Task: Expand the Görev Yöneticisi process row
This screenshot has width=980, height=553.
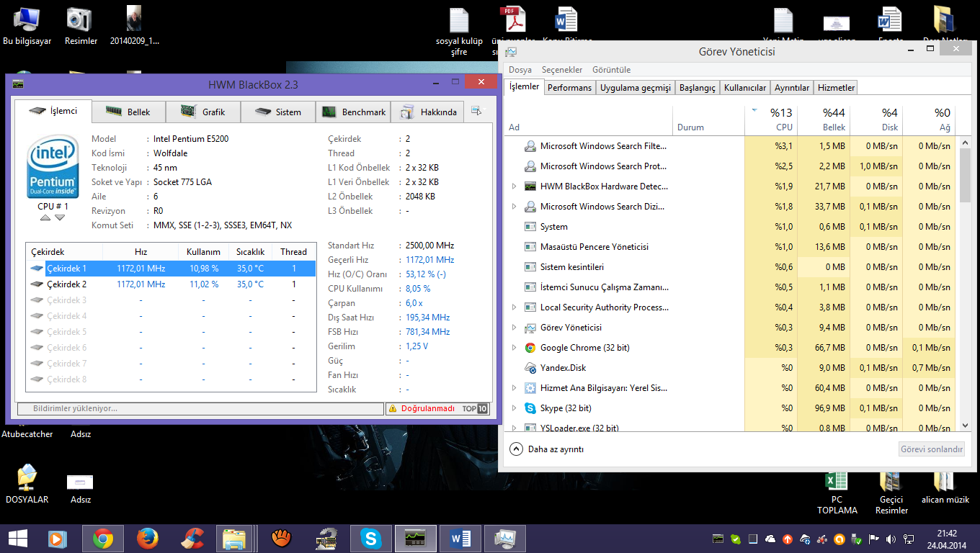Action: 514,328
